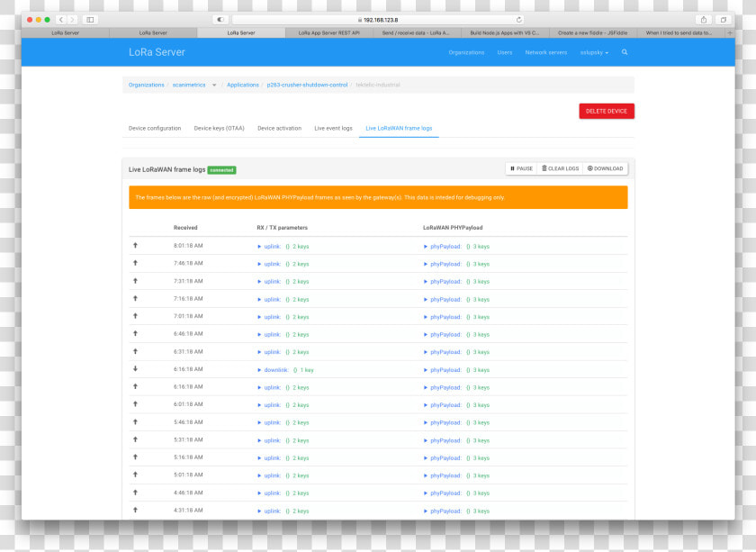Expand downlink parameters for 6:16:18 AM

pyautogui.click(x=259, y=370)
